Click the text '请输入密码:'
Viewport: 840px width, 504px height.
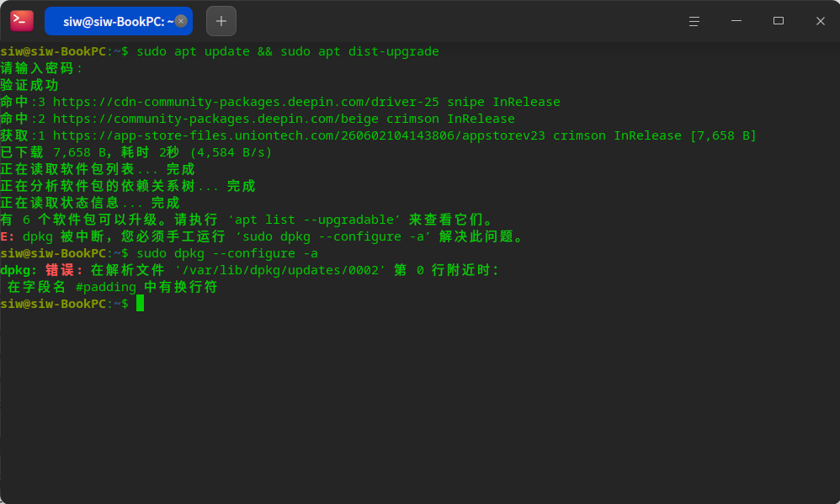tap(41, 68)
